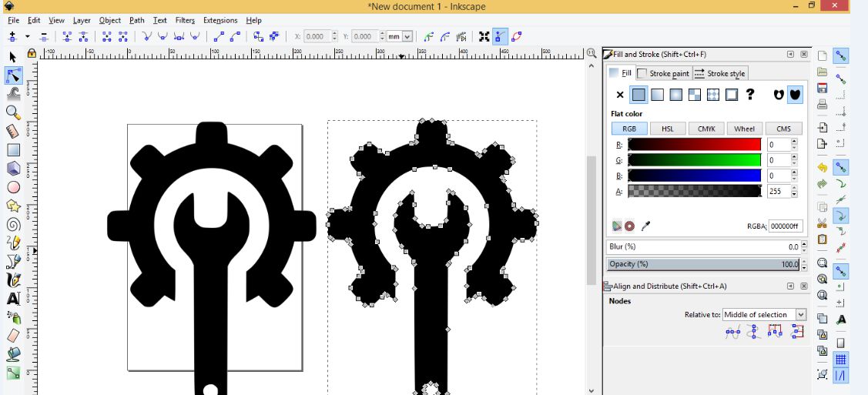The image size is (868, 395).
Task: Switch color mode to Wheel
Action: click(x=745, y=129)
